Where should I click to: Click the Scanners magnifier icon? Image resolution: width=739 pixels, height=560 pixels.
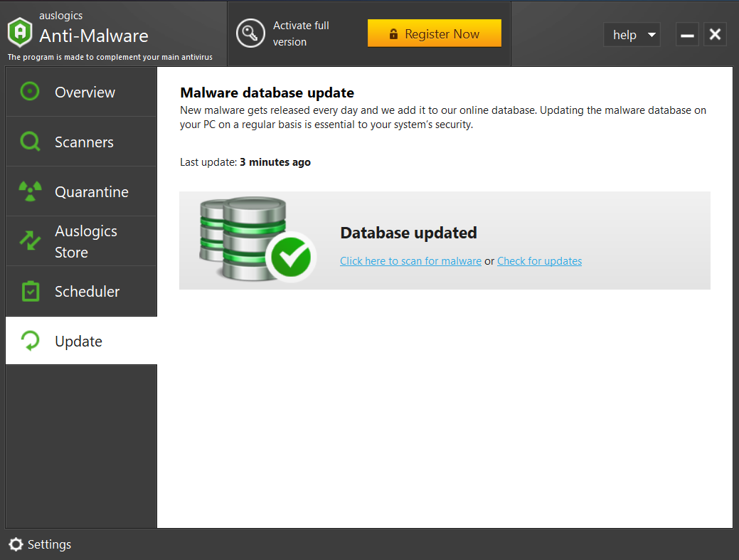click(x=30, y=142)
